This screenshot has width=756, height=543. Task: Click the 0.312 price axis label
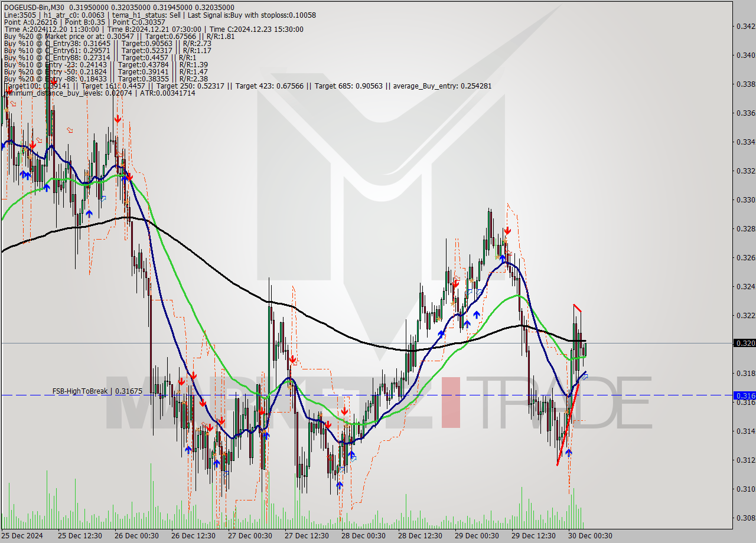pos(745,460)
